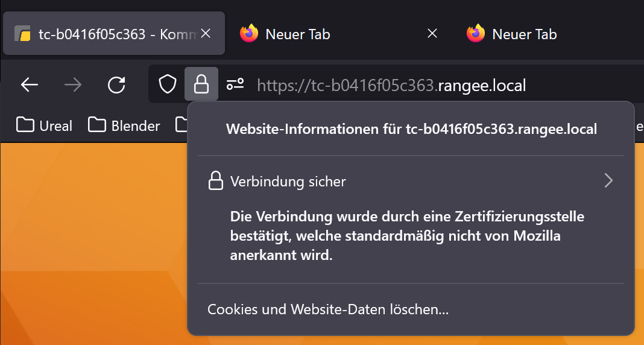Open the tracking protection shield panel
Image resolution: width=644 pixels, height=345 pixels.
click(168, 84)
